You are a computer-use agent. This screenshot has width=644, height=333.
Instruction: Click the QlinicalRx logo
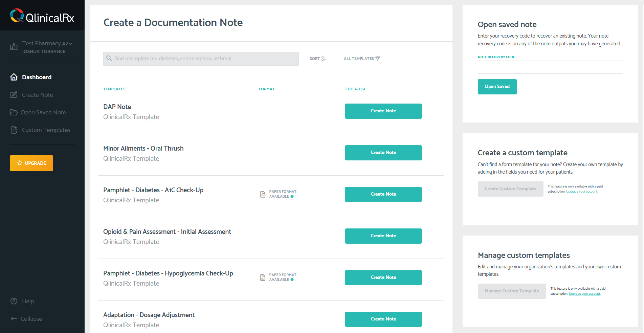pos(42,16)
